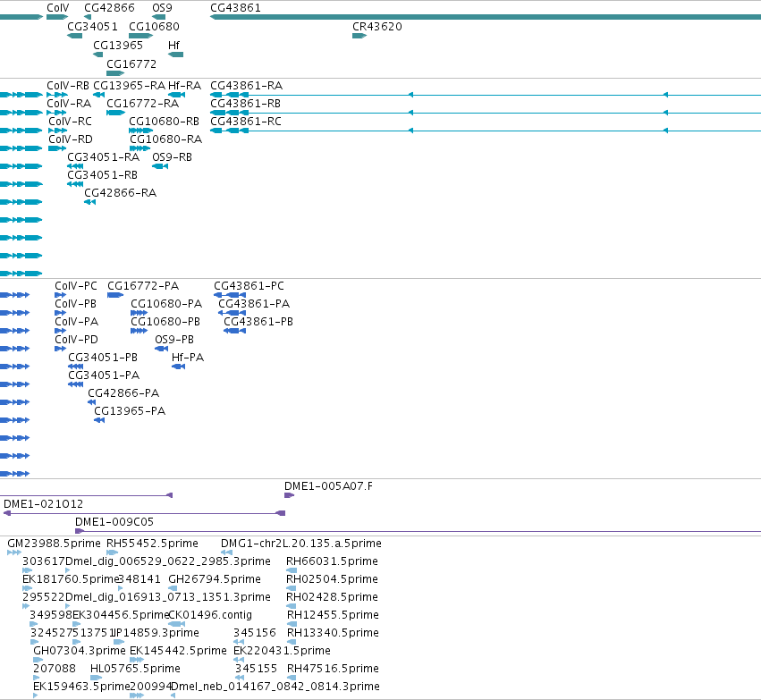Click the CG10680-PA protein label
The width and height of the screenshot is (761, 700).
pyautogui.click(x=166, y=304)
